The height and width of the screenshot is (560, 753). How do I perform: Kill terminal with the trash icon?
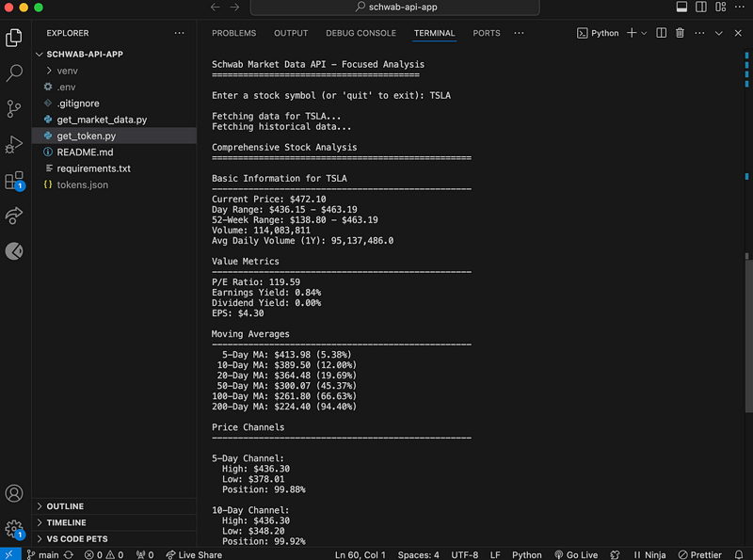tap(680, 33)
